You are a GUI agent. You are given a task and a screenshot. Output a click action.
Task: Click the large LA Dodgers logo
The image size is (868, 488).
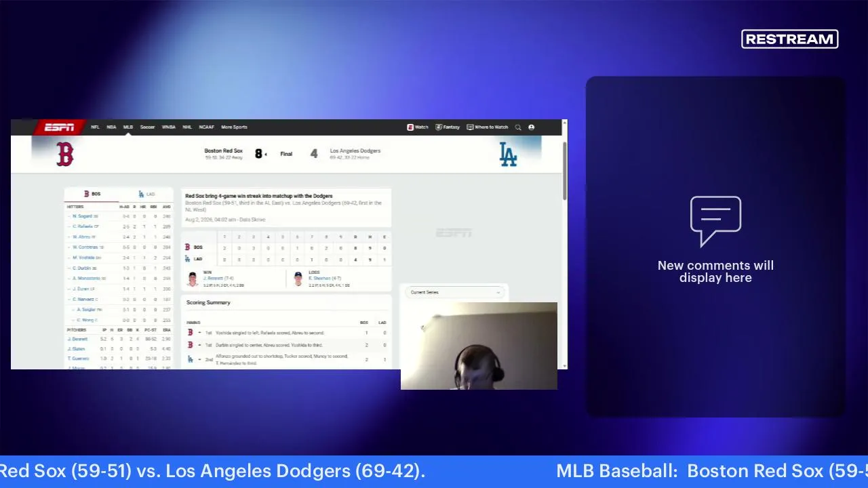pos(508,155)
